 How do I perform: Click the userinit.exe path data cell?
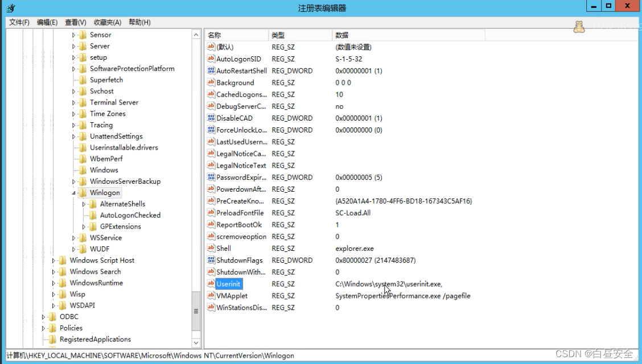point(389,284)
